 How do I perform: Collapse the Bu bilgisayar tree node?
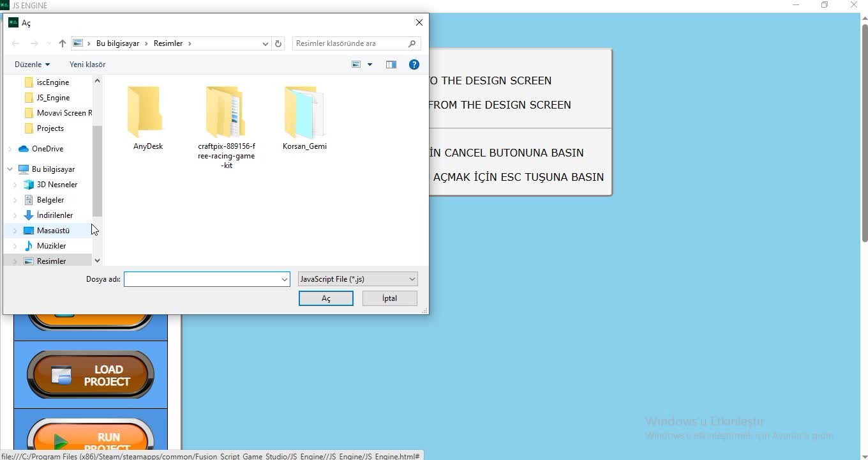10,169
